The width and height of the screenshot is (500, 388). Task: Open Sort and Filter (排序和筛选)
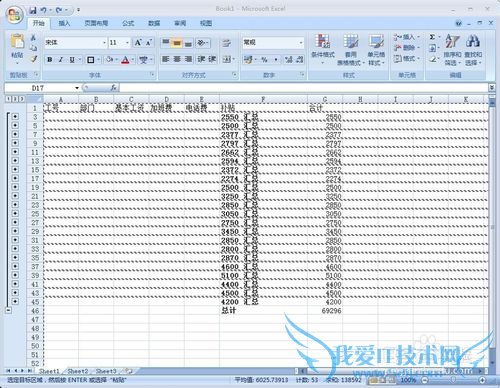[x=452, y=49]
